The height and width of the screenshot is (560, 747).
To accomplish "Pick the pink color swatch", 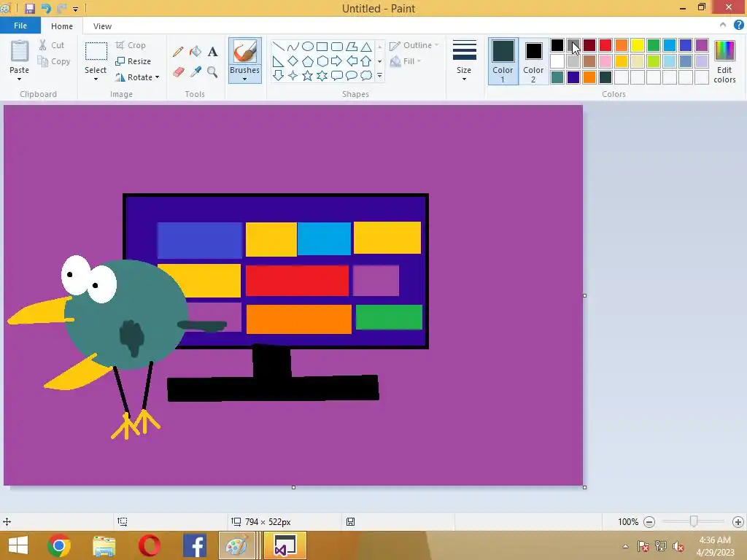I will 605,61.
